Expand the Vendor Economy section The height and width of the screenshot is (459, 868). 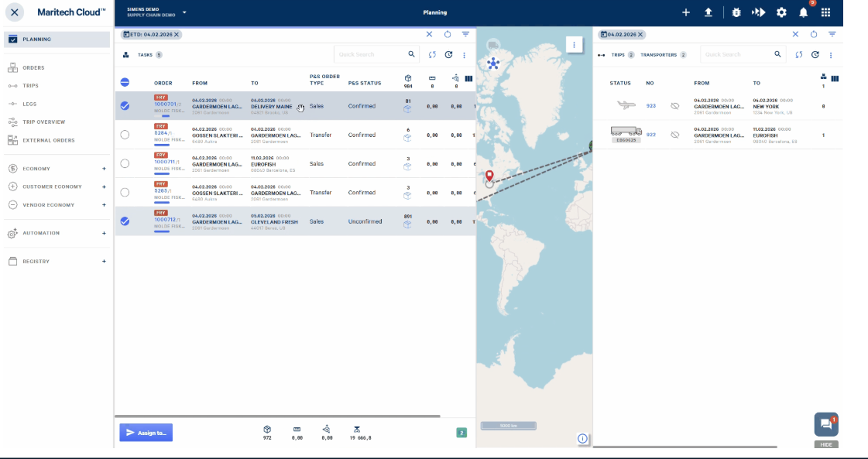[104, 205]
